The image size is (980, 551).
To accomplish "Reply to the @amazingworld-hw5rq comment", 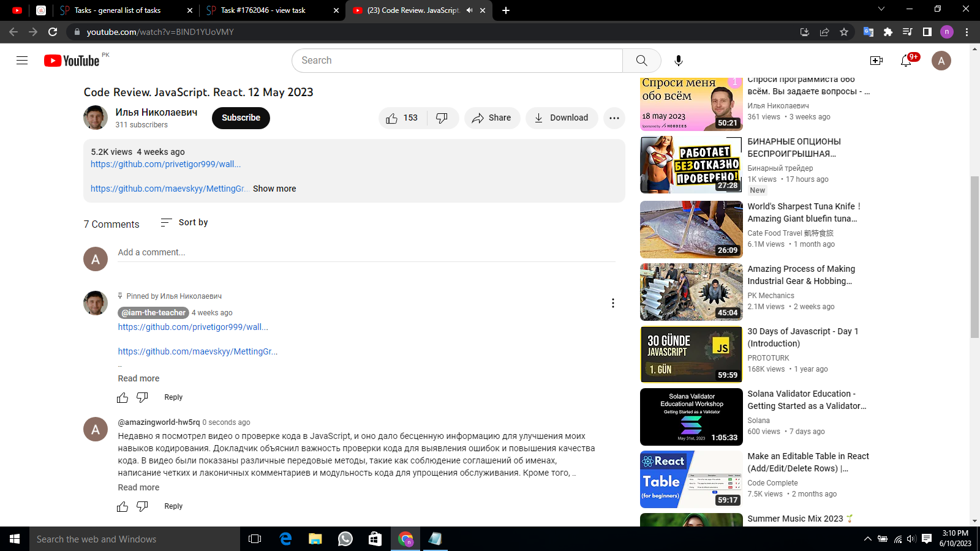I will [173, 507].
